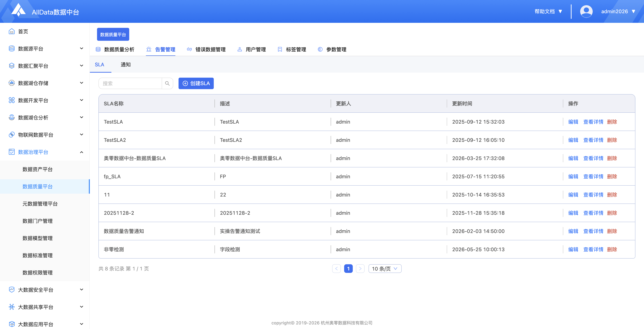Delete the fp_SLA row
The width and height of the screenshot is (644, 329).
pyautogui.click(x=612, y=176)
